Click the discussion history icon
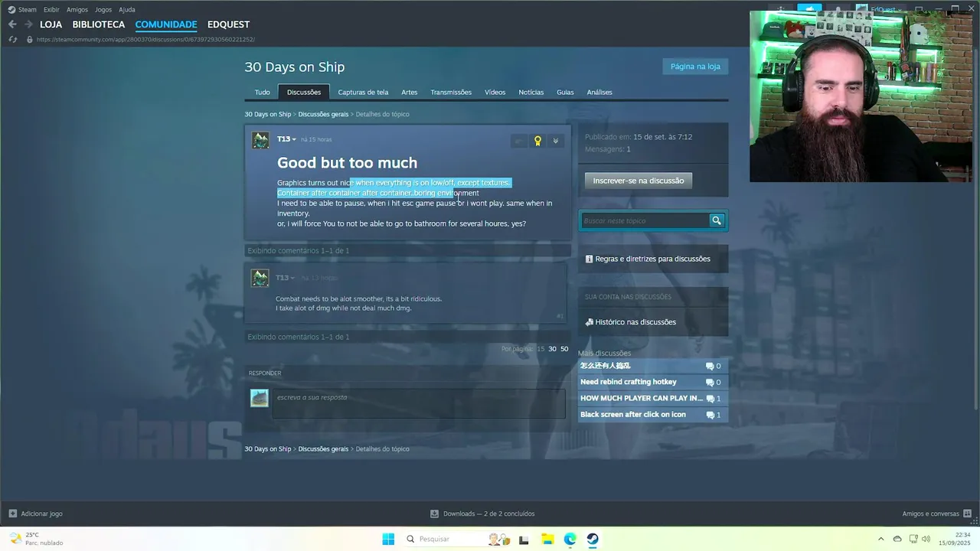This screenshot has width=980, height=551. [589, 322]
